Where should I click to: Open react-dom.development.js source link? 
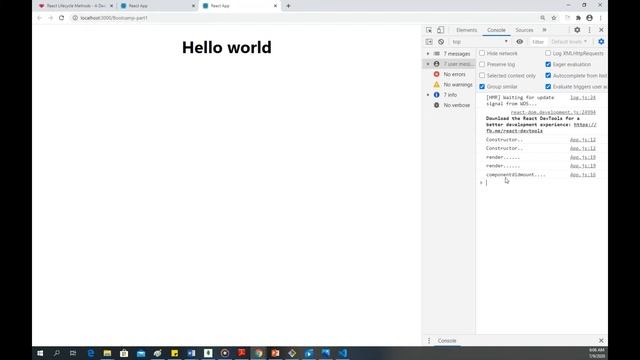tap(553, 112)
